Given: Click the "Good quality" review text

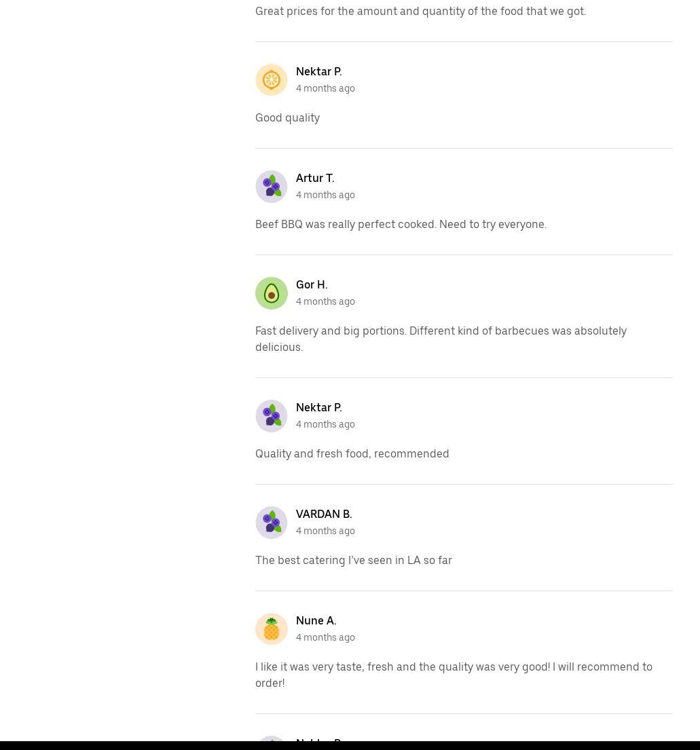Looking at the screenshot, I should [288, 117].
